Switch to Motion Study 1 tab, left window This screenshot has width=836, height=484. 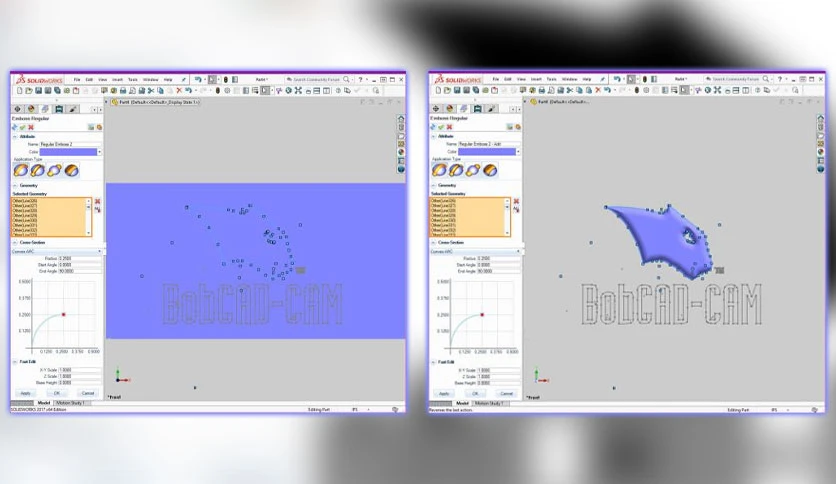70,403
